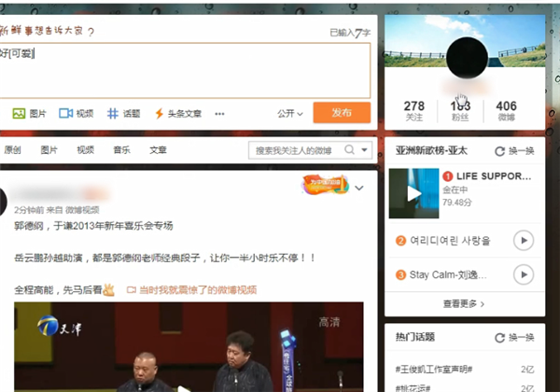
Task: Click the 高清 HD label on video
Action: tap(329, 322)
